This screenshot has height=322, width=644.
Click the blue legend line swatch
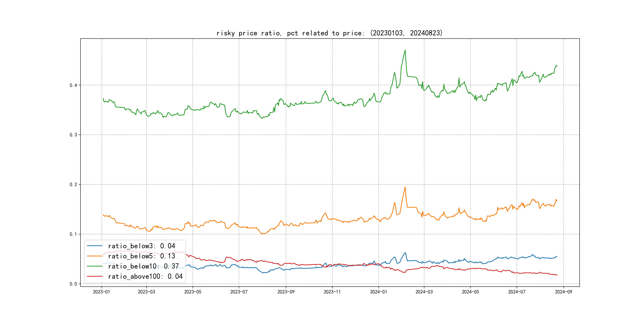(x=94, y=246)
